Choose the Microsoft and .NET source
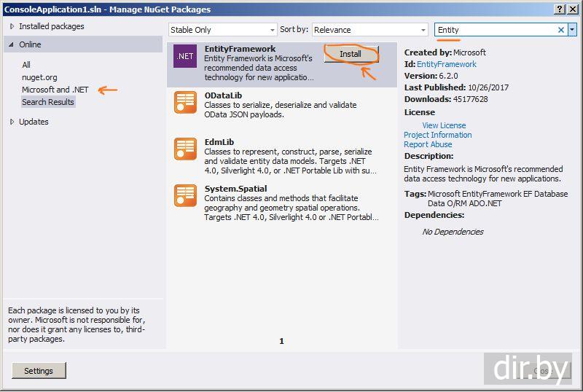Screen dimensions: 583x392 coord(55,90)
